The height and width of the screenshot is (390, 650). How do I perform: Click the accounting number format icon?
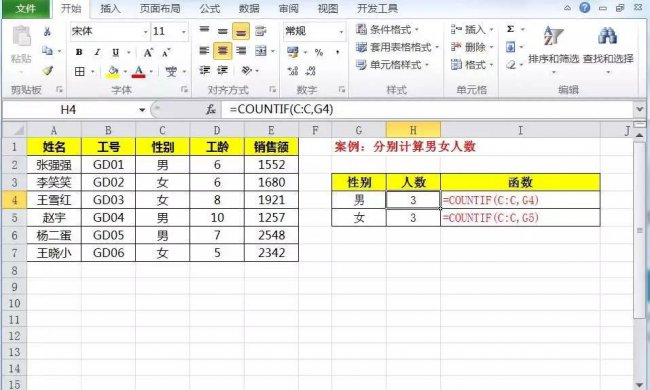click(x=293, y=52)
